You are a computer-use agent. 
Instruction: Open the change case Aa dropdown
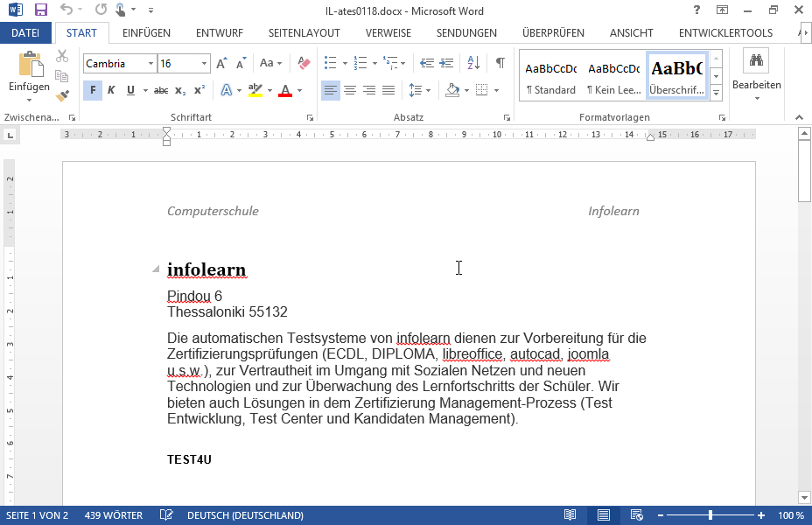271,63
